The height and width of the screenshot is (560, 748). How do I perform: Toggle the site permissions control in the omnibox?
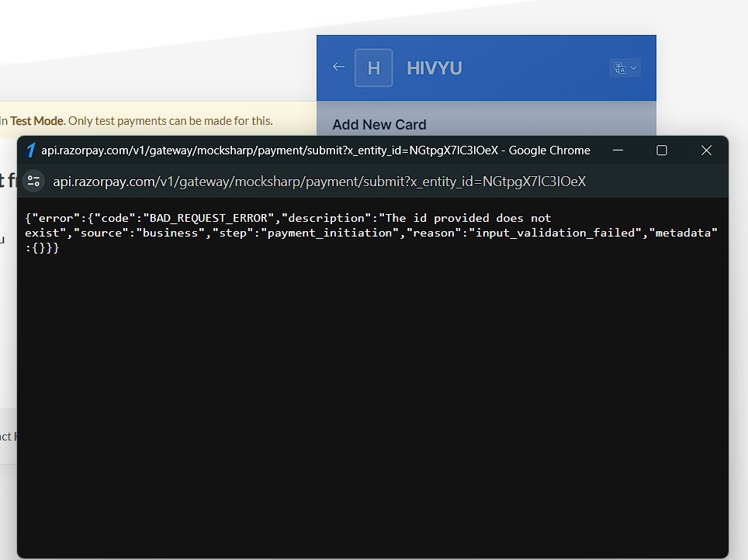pyautogui.click(x=33, y=180)
